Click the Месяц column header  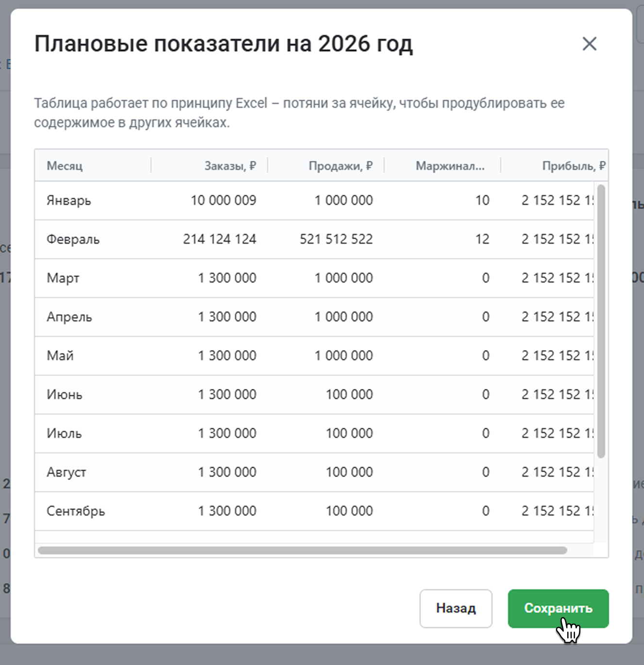click(x=65, y=166)
